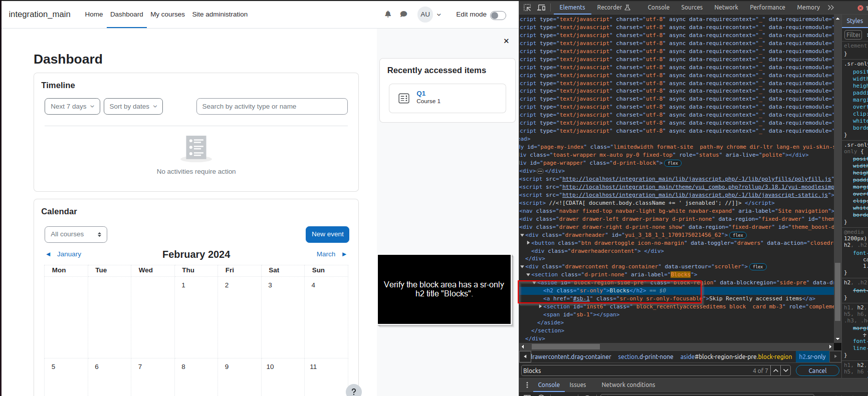Collapse the drawerheader div node
Viewport: 868px width, 396px height.
pos(522,235)
